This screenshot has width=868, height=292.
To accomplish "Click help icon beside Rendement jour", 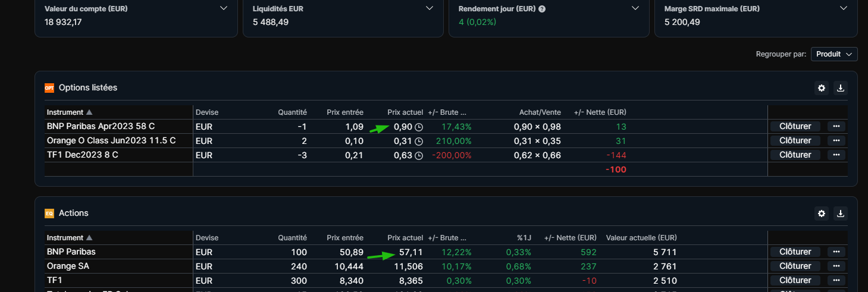I will coord(542,9).
